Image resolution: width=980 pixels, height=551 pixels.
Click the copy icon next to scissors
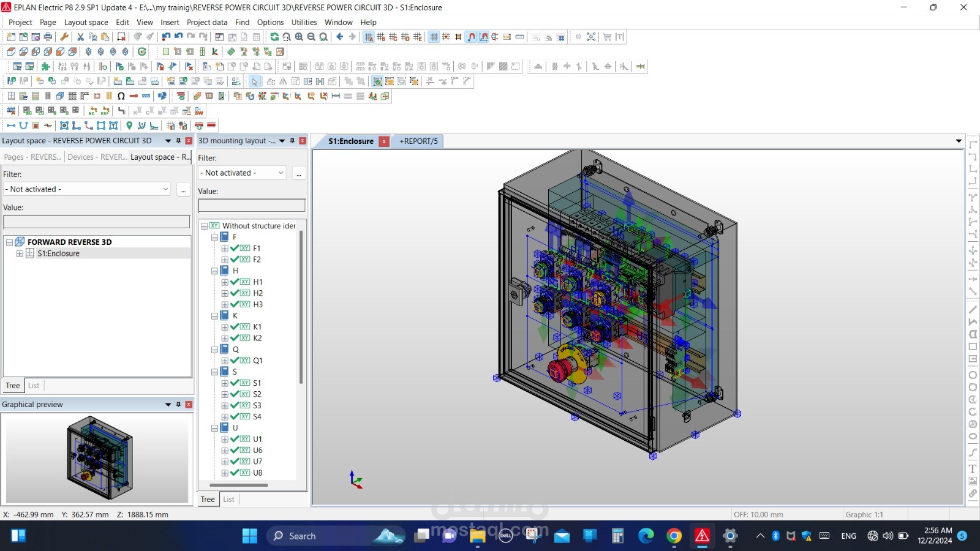[x=92, y=37]
